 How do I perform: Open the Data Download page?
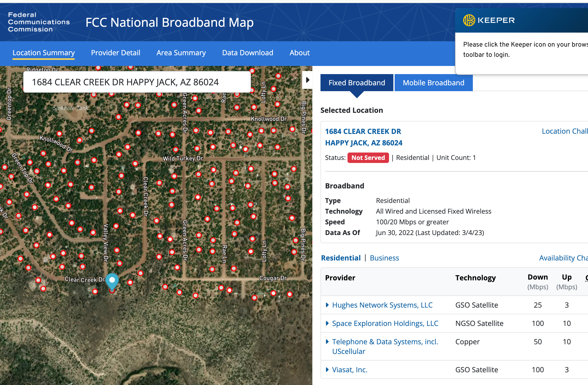pos(247,53)
